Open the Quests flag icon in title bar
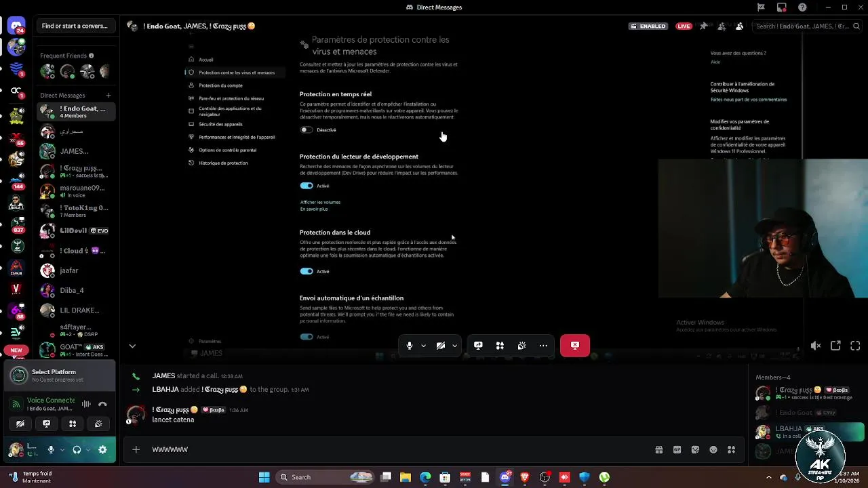Image resolution: width=868 pixels, height=488 pixels. [761, 7]
